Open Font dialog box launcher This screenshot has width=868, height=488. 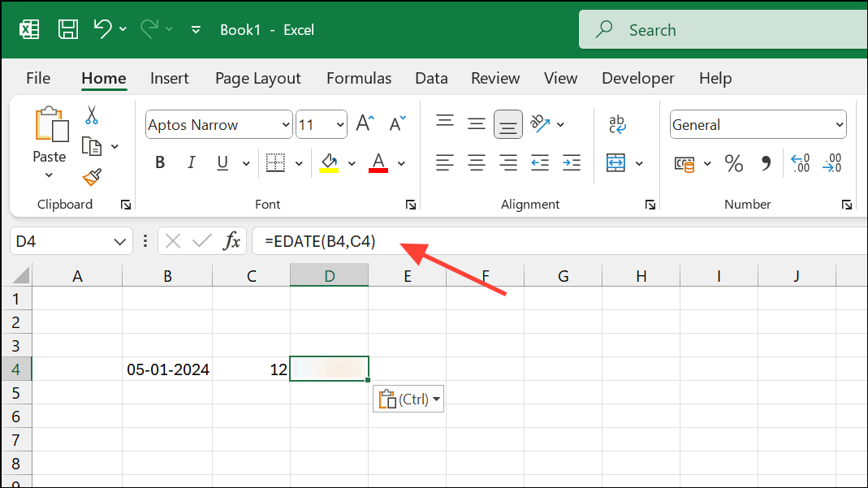[410, 205]
